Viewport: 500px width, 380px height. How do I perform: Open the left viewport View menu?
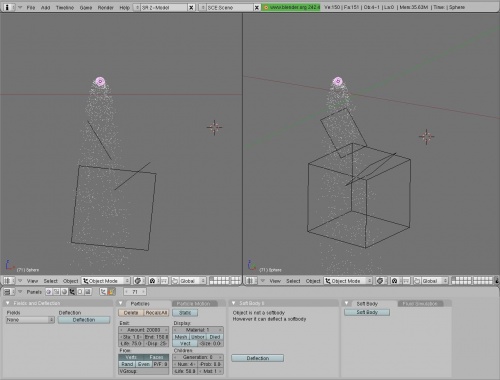tap(32, 281)
